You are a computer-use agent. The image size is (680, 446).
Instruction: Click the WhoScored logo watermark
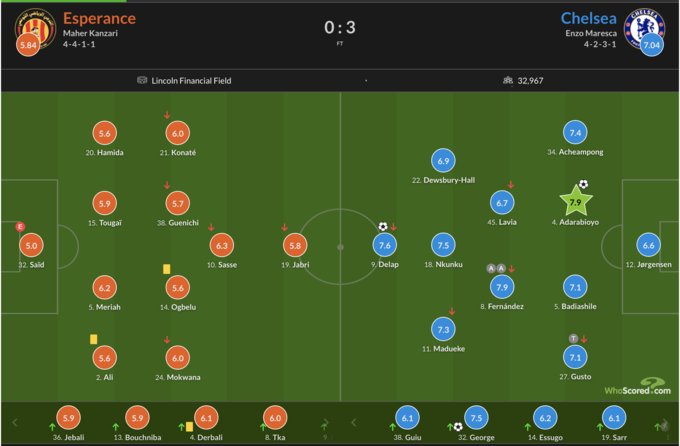pos(635,386)
